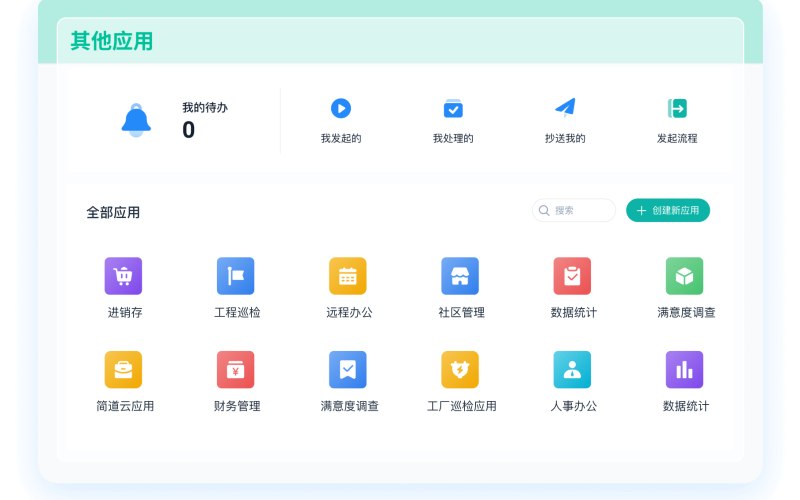The height and width of the screenshot is (500, 800).
Task: Select the 远程办公 label text
Action: click(349, 312)
